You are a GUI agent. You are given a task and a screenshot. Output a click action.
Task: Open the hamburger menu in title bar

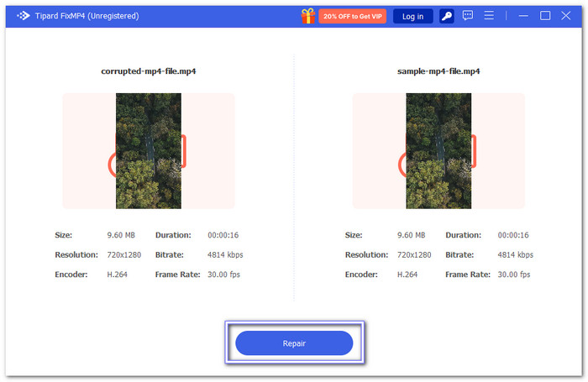pyautogui.click(x=490, y=16)
